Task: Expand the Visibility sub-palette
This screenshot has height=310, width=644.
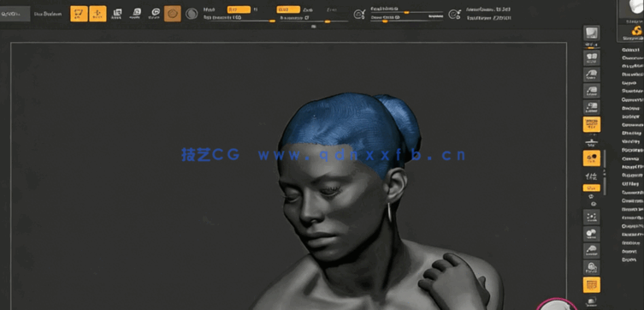Action: [x=630, y=142]
